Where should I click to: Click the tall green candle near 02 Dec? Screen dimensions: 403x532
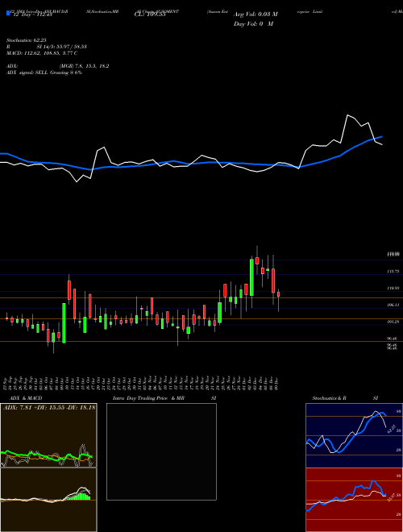251,277
